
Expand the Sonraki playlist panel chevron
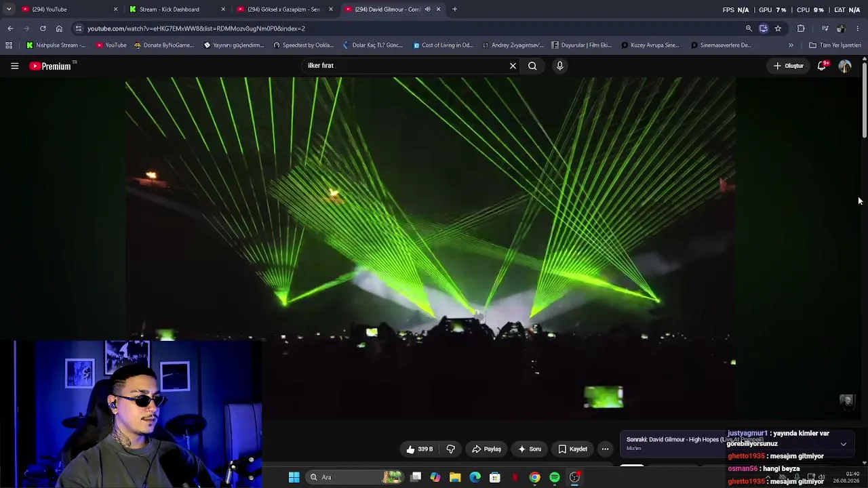[x=843, y=445]
